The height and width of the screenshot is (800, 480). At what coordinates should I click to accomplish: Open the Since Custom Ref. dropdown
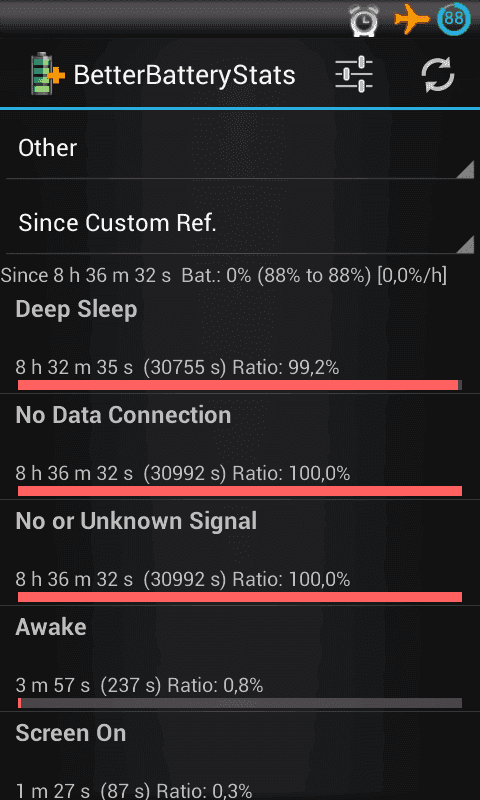coord(240,223)
